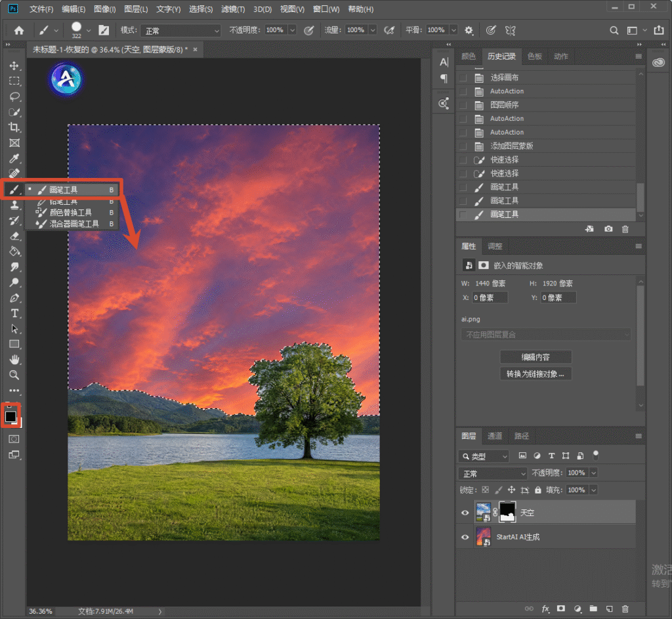Select the Paint Bucket tool
The width and height of the screenshot is (672, 619).
(14, 251)
